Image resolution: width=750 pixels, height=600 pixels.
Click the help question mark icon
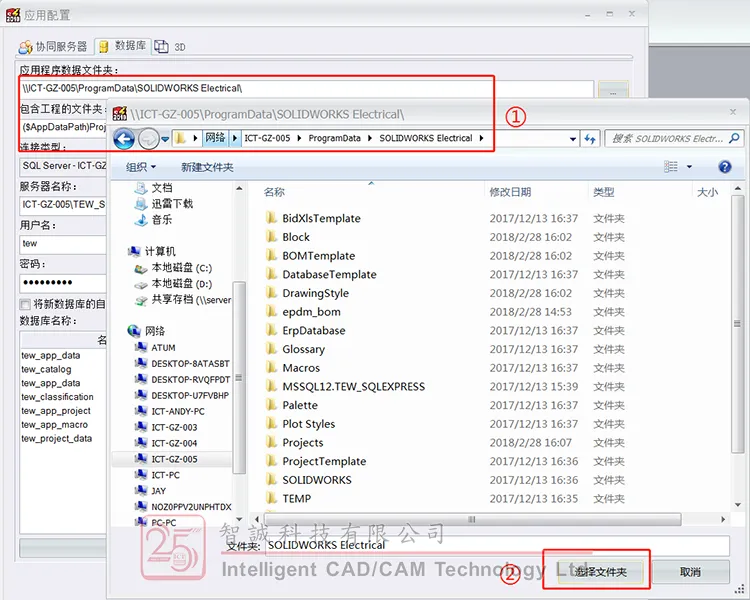725,167
